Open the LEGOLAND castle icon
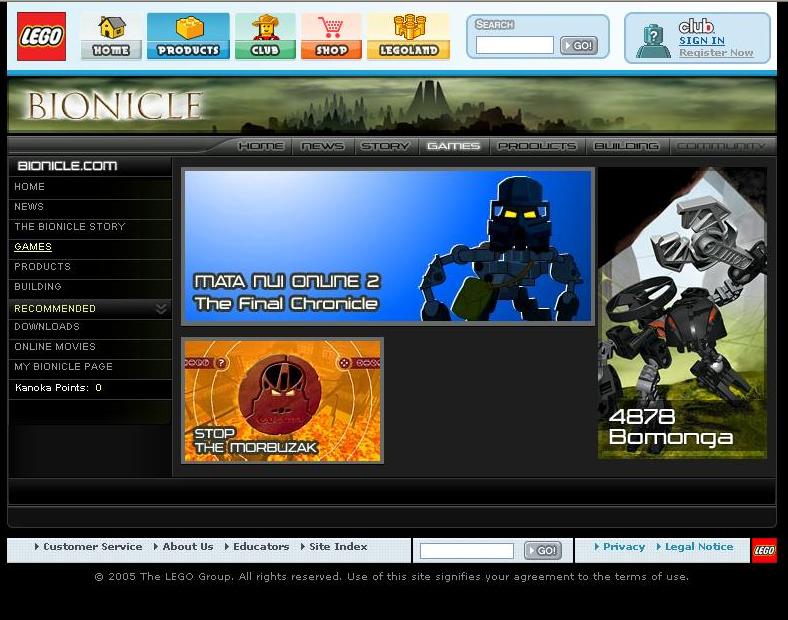This screenshot has height=620, width=788. point(408,37)
